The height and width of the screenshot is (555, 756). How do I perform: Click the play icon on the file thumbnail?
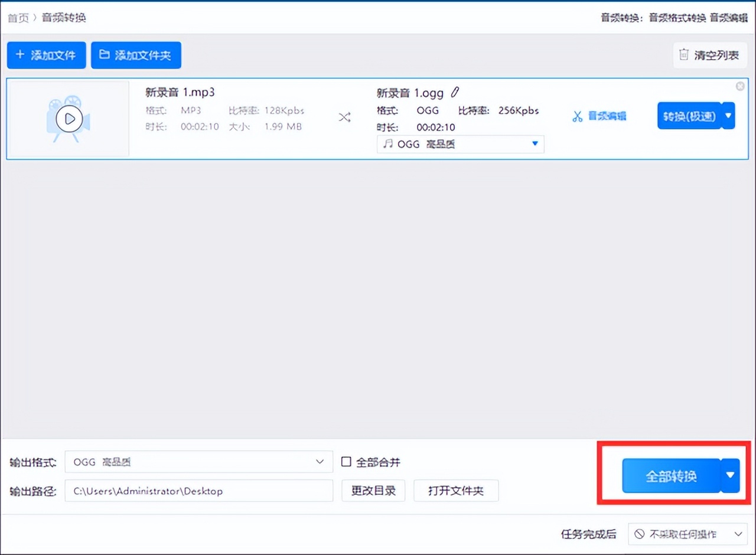tap(69, 119)
